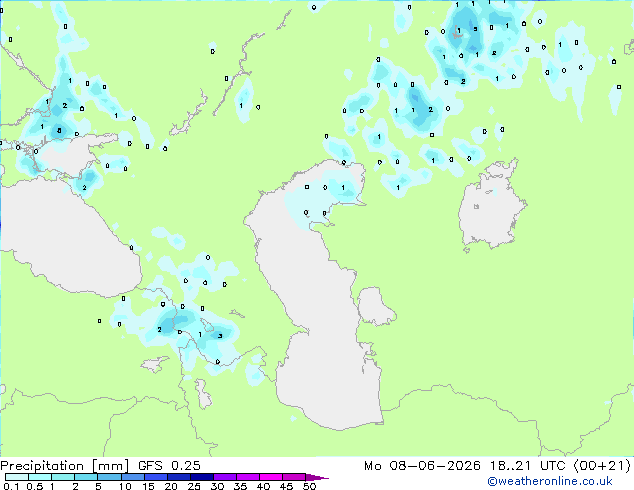Click the 1–2 mm legend color box

tap(63, 477)
